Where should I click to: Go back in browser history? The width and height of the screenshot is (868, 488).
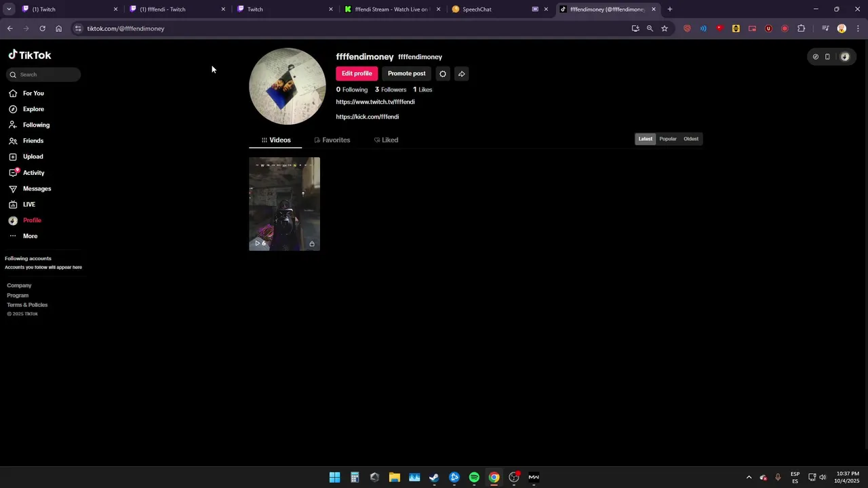[x=9, y=28]
